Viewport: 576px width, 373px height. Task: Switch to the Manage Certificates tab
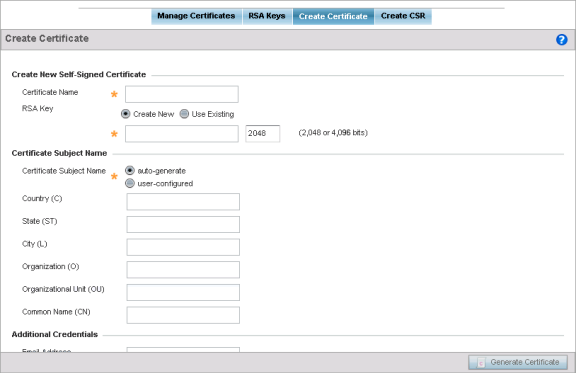[x=197, y=16]
